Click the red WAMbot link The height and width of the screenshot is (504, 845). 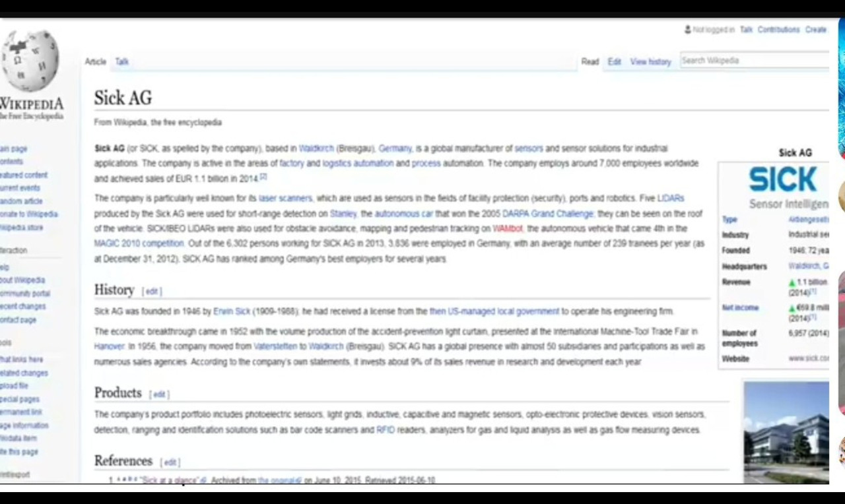(507, 228)
